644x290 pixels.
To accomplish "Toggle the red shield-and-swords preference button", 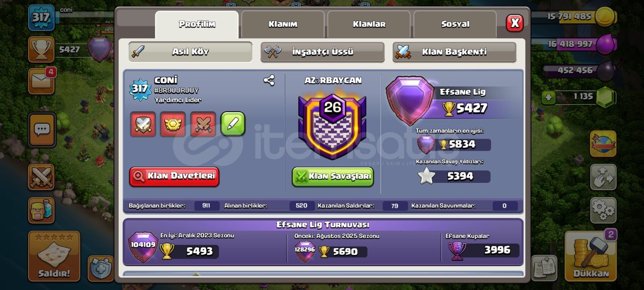I will pyautogui.click(x=143, y=124).
